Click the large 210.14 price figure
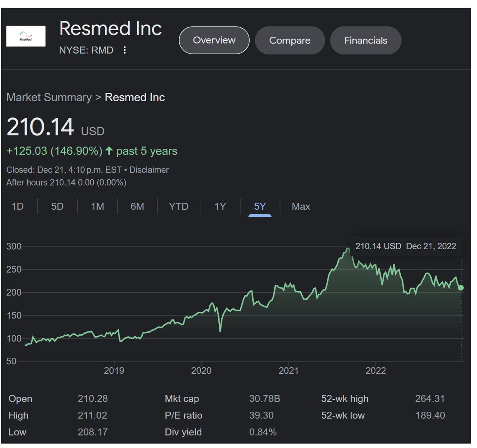This screenshot has width=477, height=448. coord(40,127)
